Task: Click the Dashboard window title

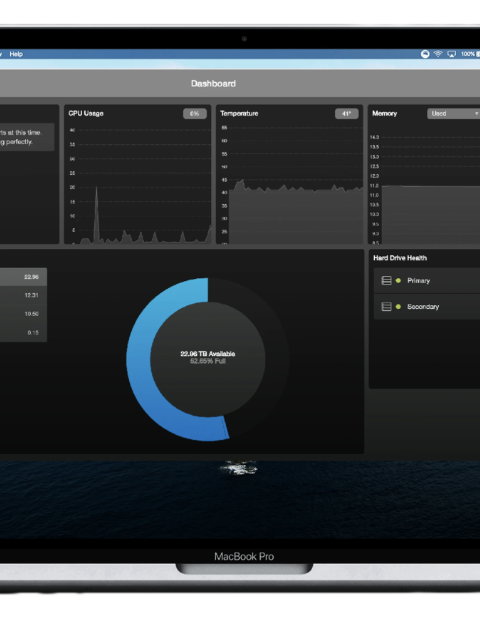Action: point(214,84)
